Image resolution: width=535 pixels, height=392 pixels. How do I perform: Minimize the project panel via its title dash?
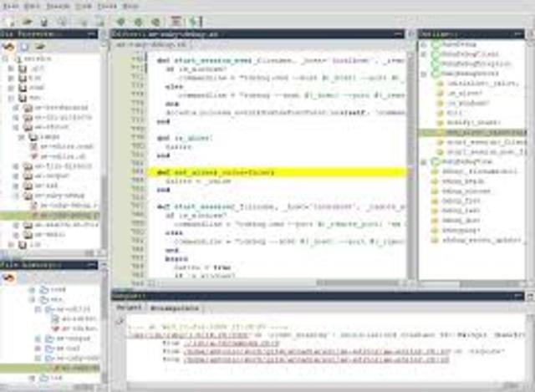click(91, 33)
